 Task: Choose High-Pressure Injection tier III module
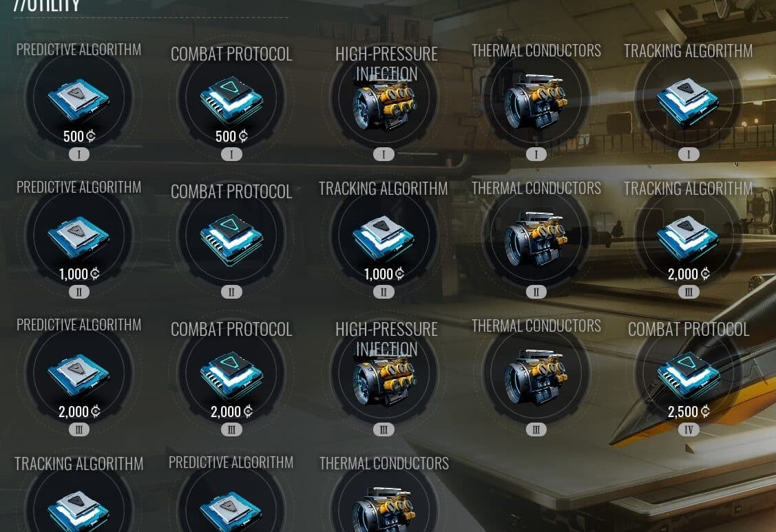(384, 380)
